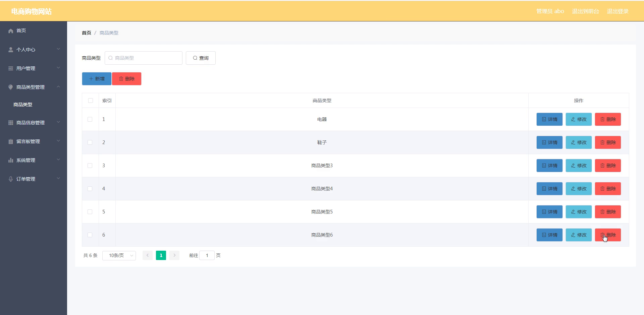Screen dimensions: 644x315
Task: Select 商品类型 submenu item in sidebar
Action: (23, 105)
